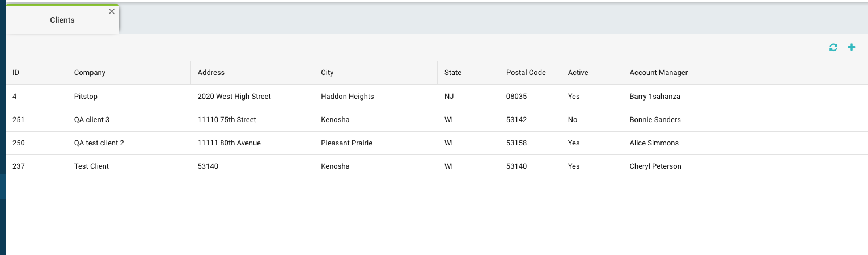
Task: Open the Test Client row
Action: (x=437, y=166)
